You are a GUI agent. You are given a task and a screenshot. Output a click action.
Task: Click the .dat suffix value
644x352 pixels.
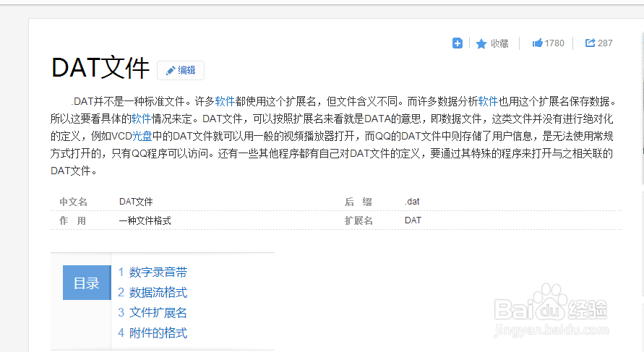(x=412, y=201)
